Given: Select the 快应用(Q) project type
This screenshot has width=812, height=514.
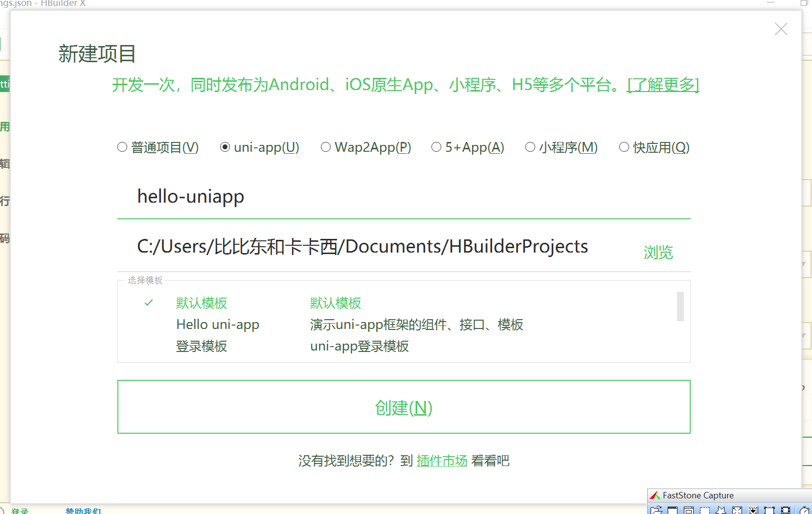Looking at the screenshot, I should [654, 147].
